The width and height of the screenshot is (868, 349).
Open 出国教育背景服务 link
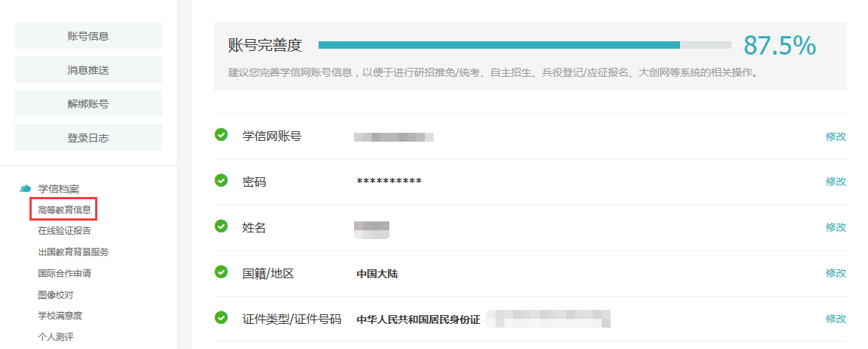pyautogui.click(x=73, y=252)
